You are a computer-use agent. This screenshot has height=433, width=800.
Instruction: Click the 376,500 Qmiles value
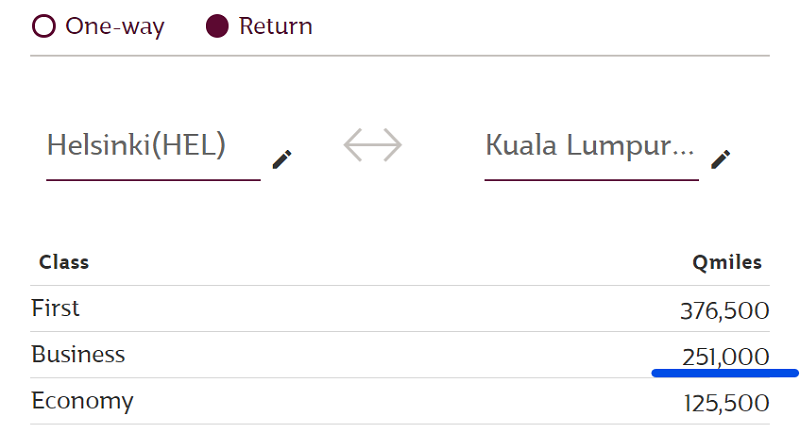pos(724,311)
